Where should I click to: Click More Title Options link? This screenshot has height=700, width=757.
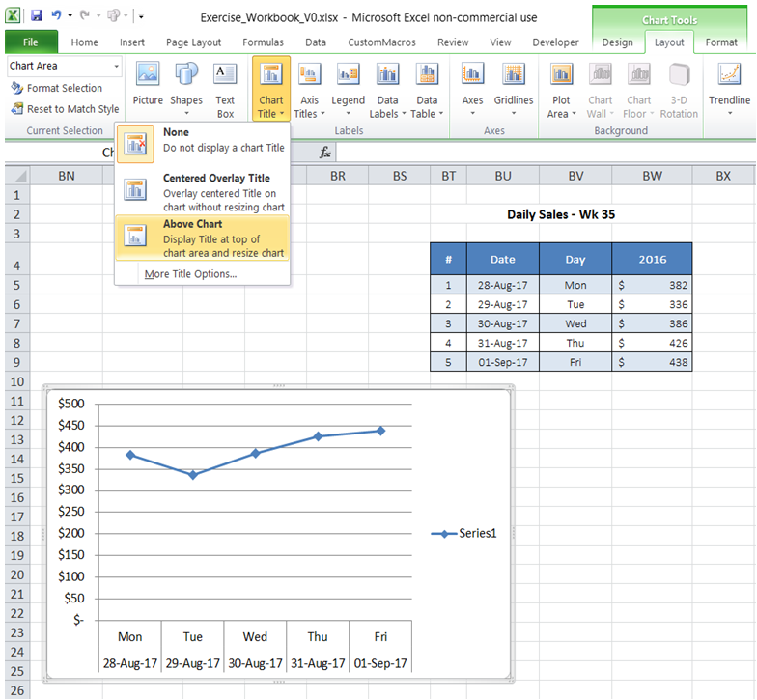click(190, 274)
